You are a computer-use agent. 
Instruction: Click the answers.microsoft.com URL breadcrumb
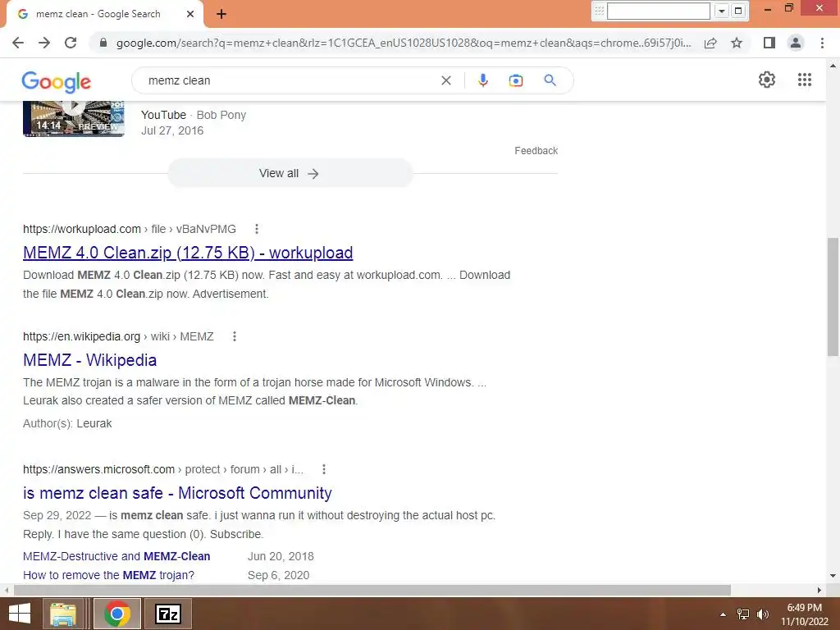pyautogui.click(x=163, y=469)
